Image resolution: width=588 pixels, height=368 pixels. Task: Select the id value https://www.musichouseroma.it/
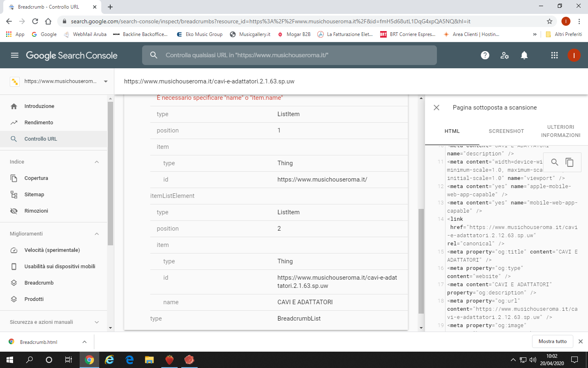[322, 180]
